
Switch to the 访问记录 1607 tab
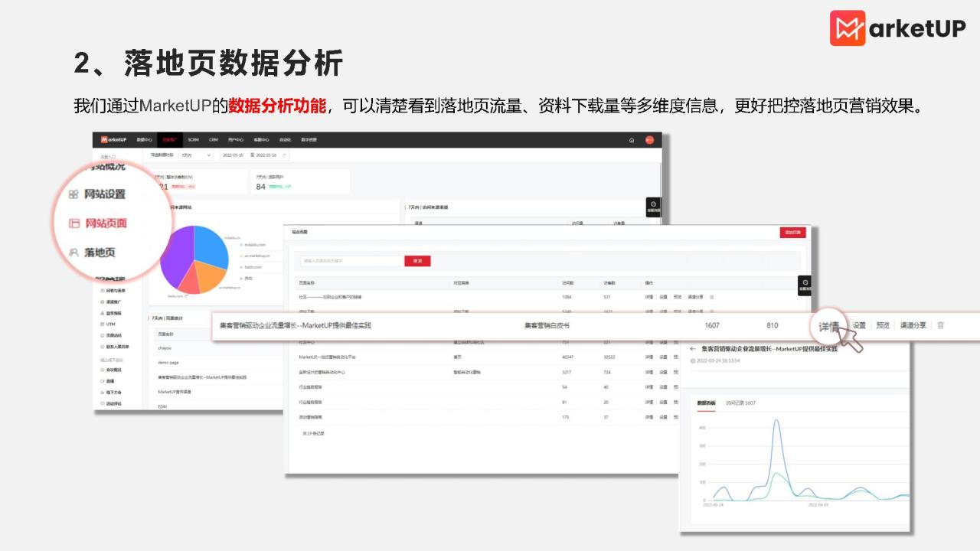click(740, 403)
